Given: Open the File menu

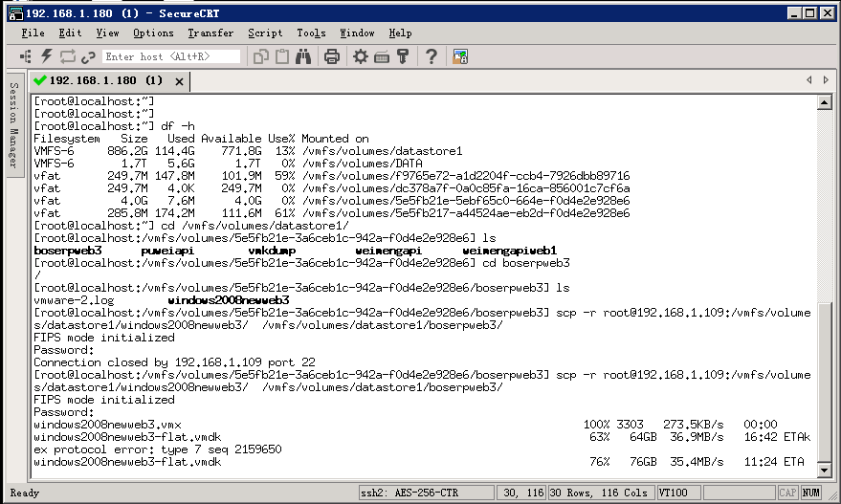Looking at the screenshot, I should point(33,33).
